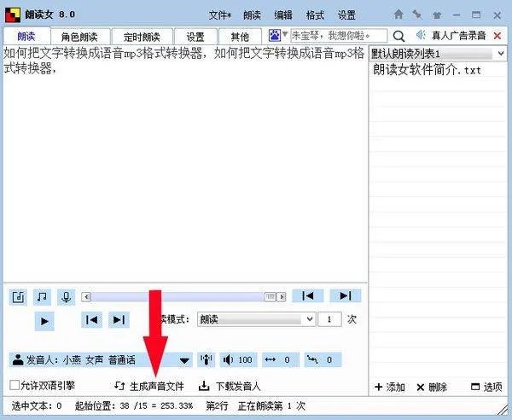Viewport: 512px width, 420px height.
Task: Click the speed control showing 0
Action: tap(281, 360)
